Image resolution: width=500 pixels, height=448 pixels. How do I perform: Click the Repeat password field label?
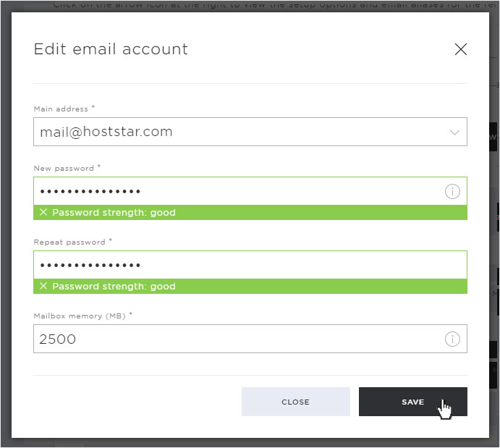[69, 242]
